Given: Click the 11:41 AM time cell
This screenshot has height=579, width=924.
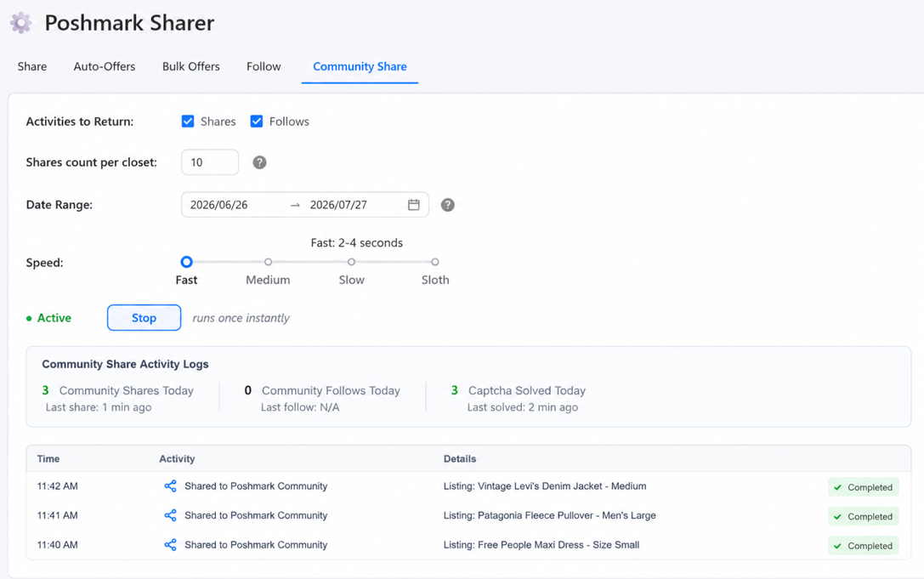Looking at the screenshot, I should point(58,515).
